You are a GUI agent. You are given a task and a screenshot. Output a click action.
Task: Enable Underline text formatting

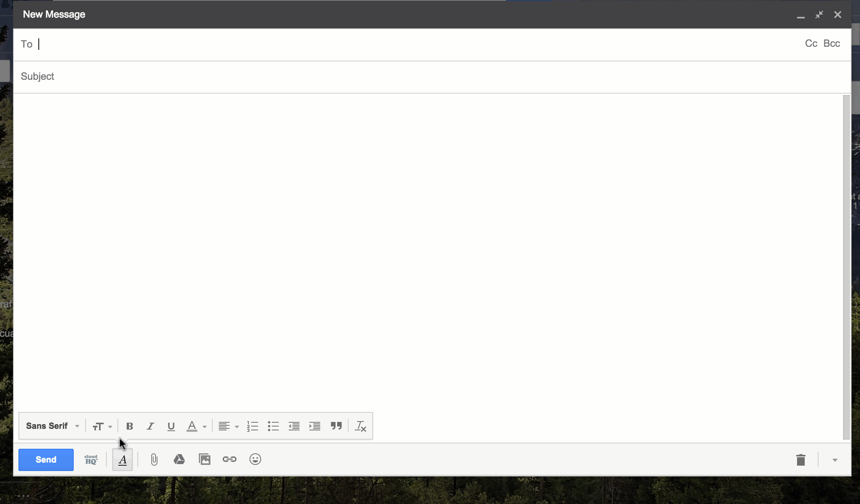[170, 426]
